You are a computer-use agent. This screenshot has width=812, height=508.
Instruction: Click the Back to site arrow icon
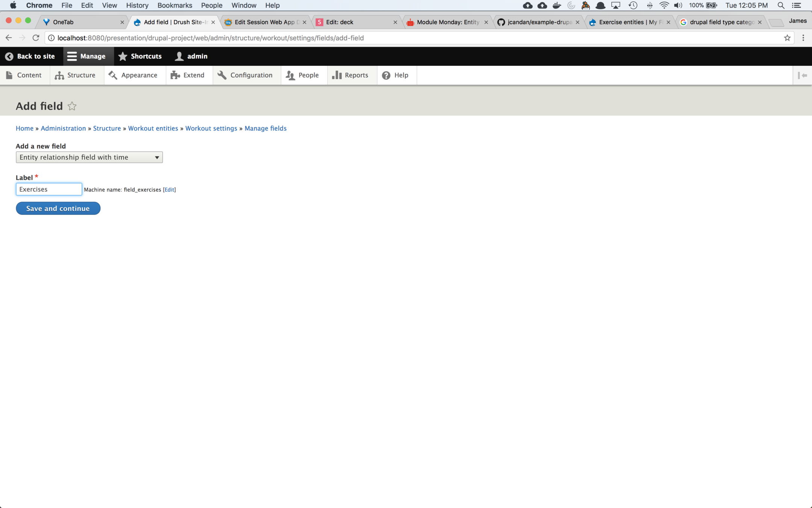pyautogui.click(x=9, y=56)
